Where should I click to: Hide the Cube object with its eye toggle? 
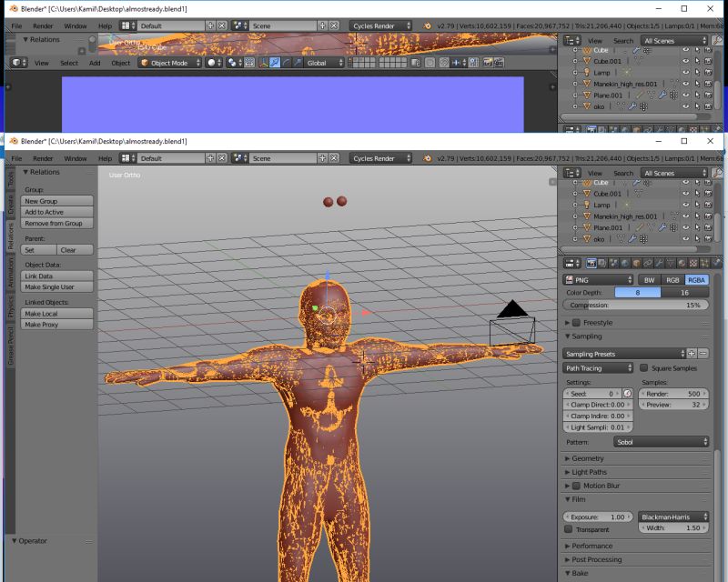point(684,183)
